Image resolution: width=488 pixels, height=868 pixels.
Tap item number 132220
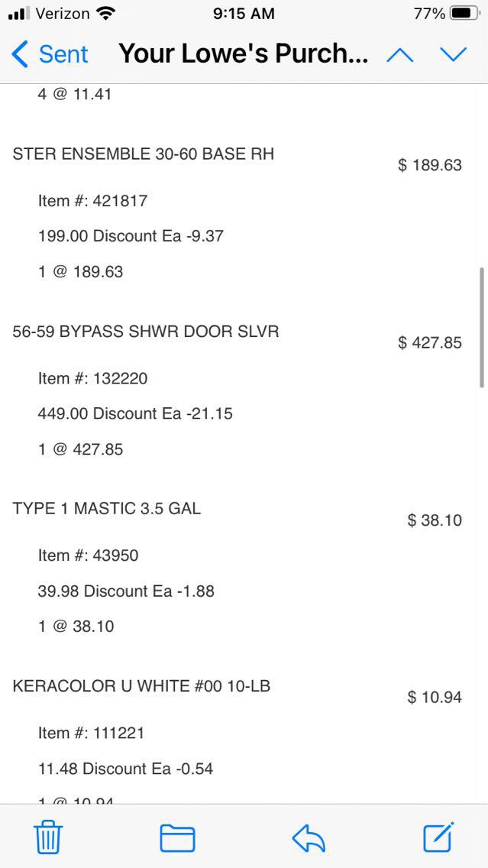click(x=92, y=378)
